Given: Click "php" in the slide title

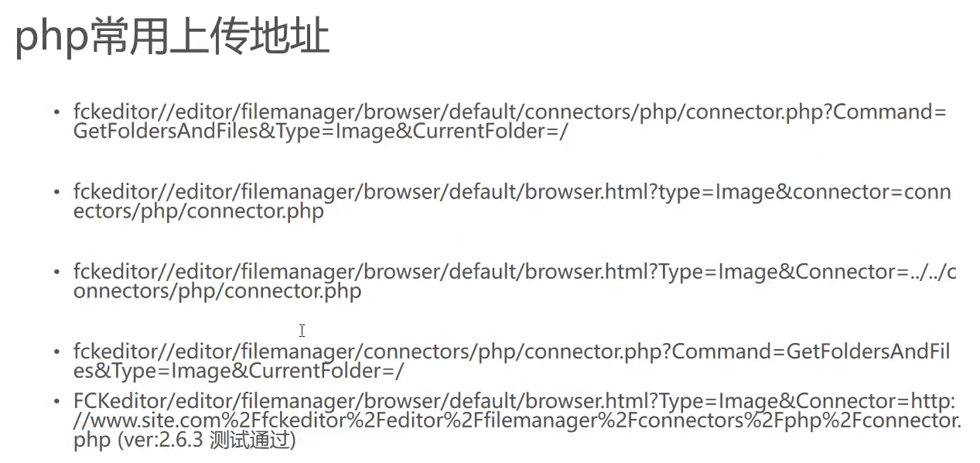Looking at the screenshot, I should point(51,39).
